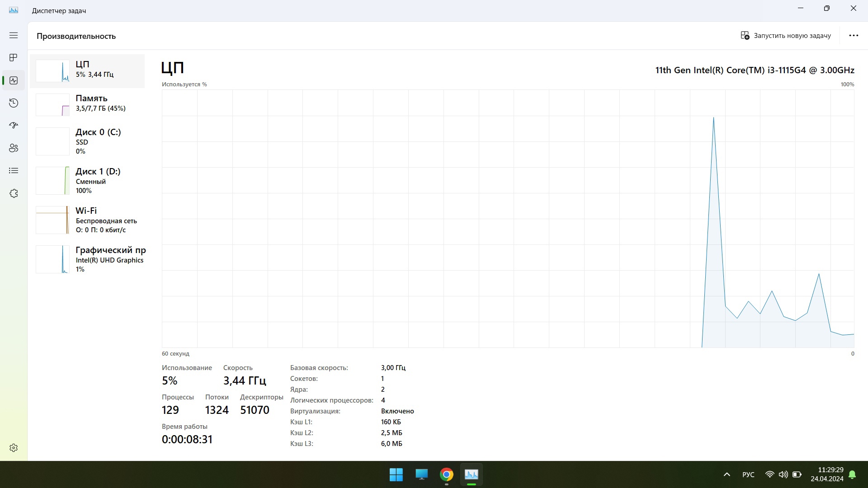
Task: Click the L1 cache value 160 КБ
Action: coord(391,422)
